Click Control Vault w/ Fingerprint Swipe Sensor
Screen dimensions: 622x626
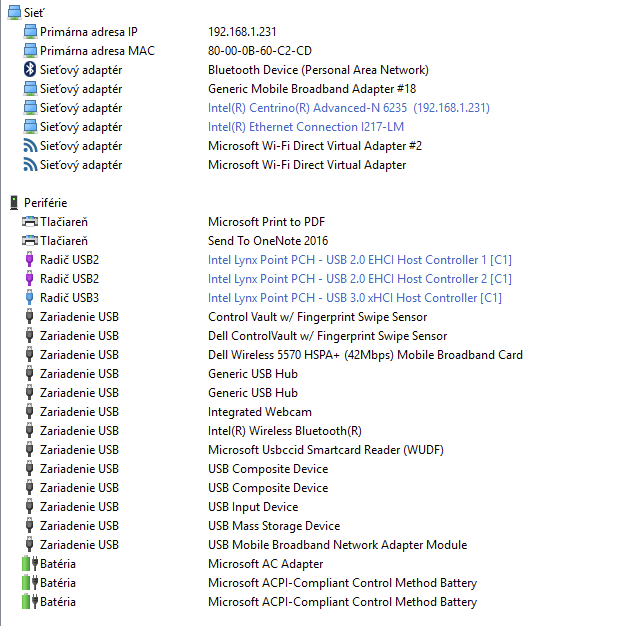tap(317, 317)
